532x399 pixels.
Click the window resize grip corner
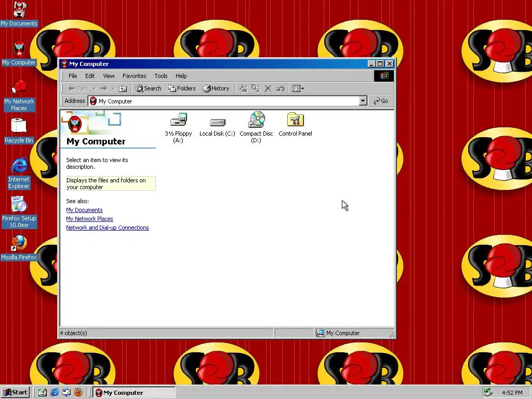tap(391, 334)
